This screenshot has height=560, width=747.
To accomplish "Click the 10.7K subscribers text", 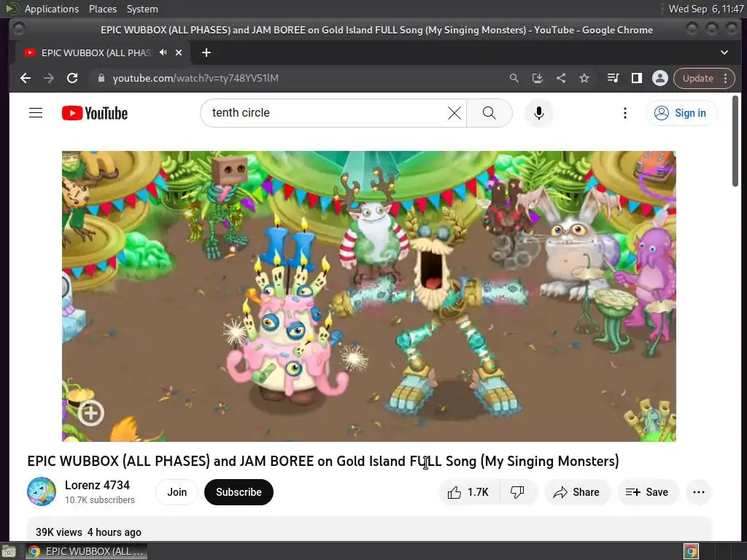I will (99, 500).
